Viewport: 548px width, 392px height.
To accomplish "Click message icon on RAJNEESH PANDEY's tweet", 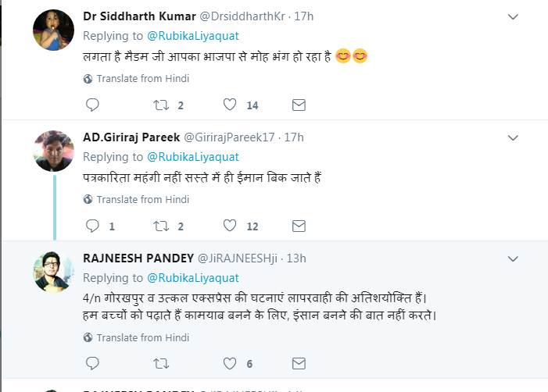I will tap(298, 363).
